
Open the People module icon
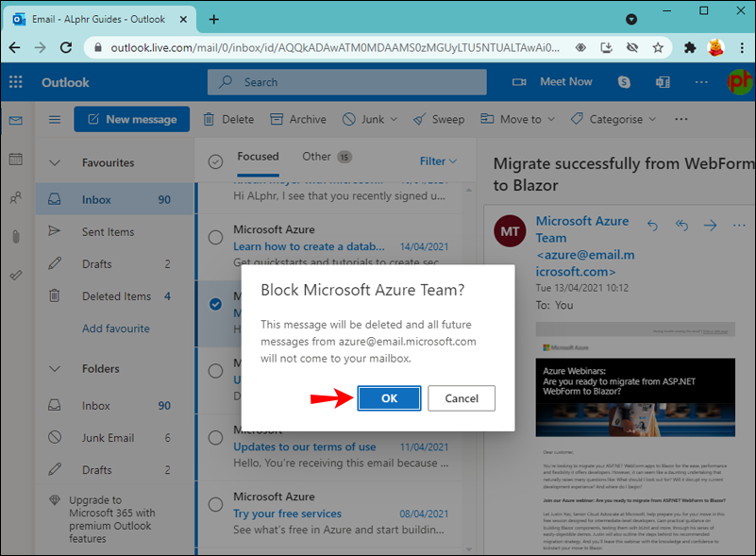click(x=16, y=197)
